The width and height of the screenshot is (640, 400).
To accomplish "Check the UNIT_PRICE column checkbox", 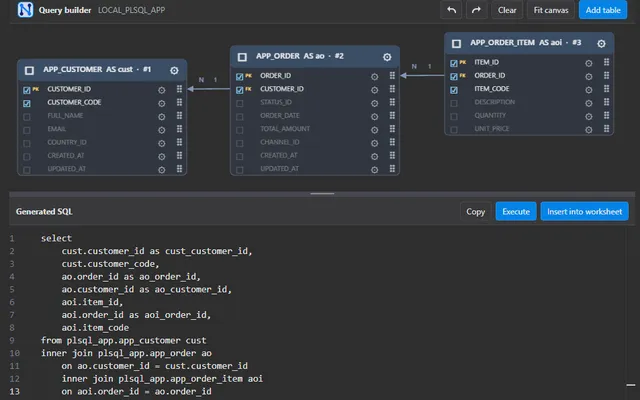I will point(454,130).
